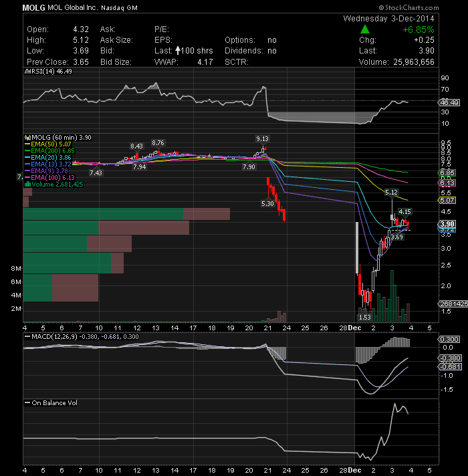Click the Chg value +0.25
The height and width of the screenshot is (476, 468).
[424, 40]
